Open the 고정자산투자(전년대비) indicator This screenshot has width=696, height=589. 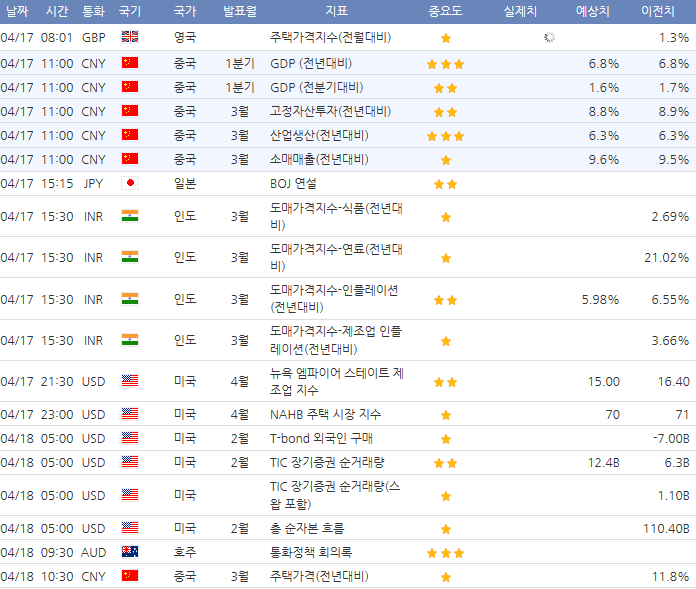coord(331,111)
